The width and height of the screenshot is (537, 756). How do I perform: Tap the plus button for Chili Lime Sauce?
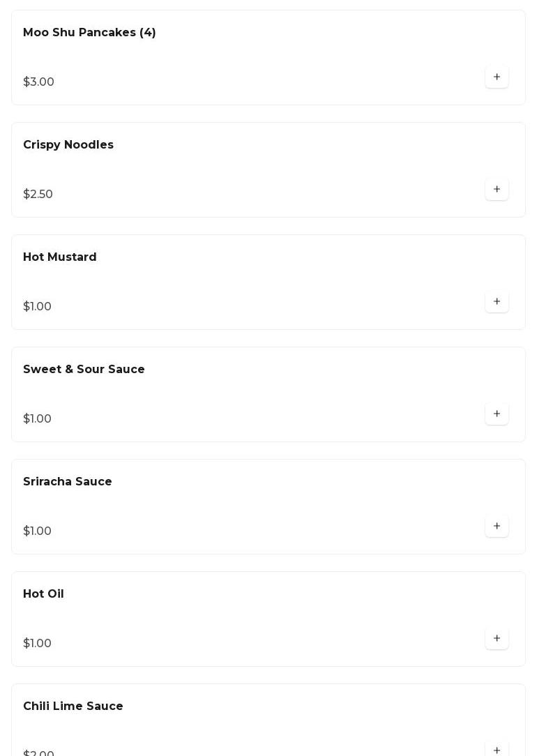coord(497,750)
